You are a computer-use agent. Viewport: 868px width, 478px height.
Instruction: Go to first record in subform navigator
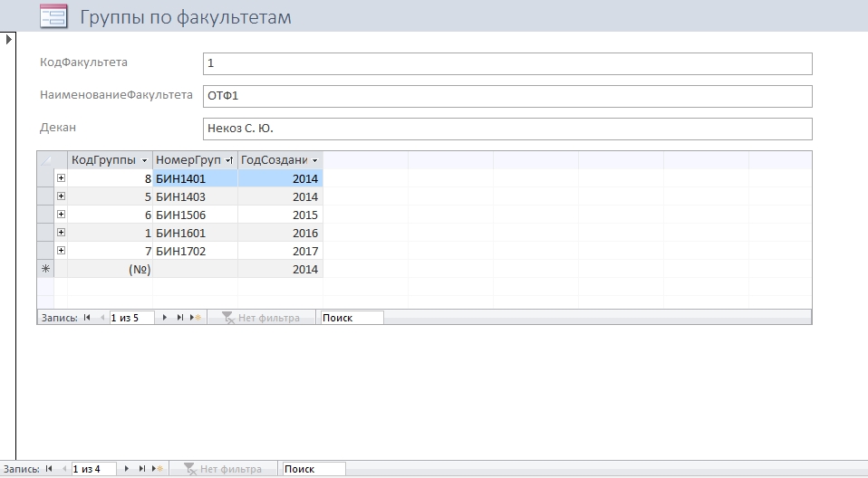pos(87,318)
